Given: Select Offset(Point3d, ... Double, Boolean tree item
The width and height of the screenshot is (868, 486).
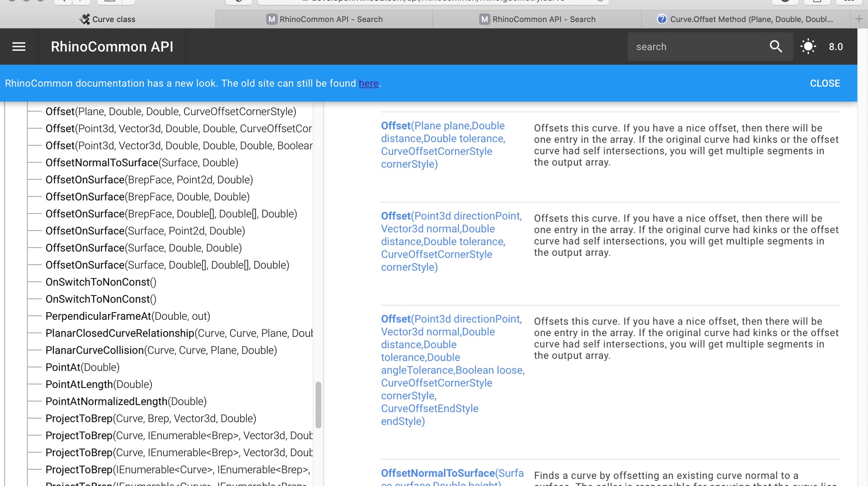Looking at the screenshot, I should pyautogui.click(x=179, y=146).
